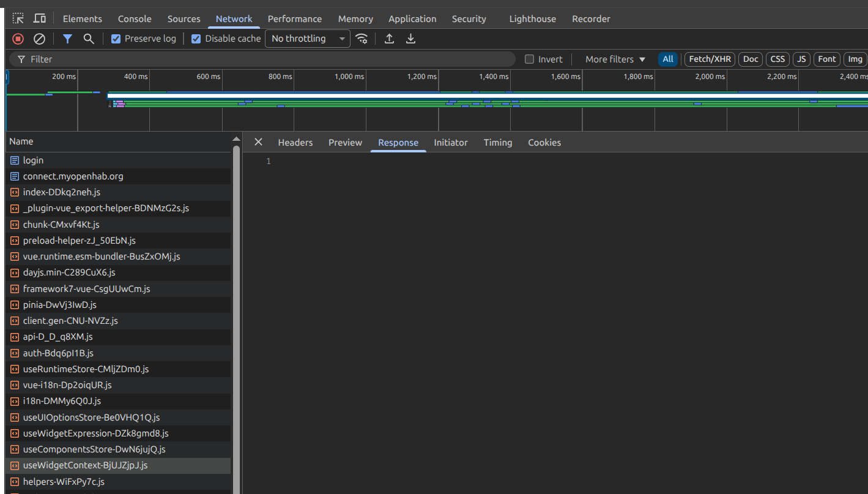The width and height of the screenshot is (868, 494).
Task: Click the script icon beside pinia-DwVj3IwD.js
Action: (15, 305)
